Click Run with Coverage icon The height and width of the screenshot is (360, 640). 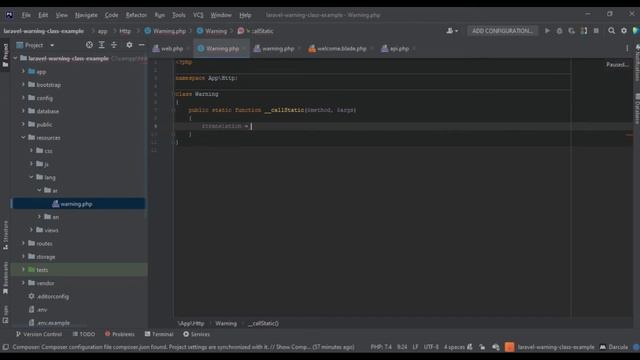(x=571, y=31)
